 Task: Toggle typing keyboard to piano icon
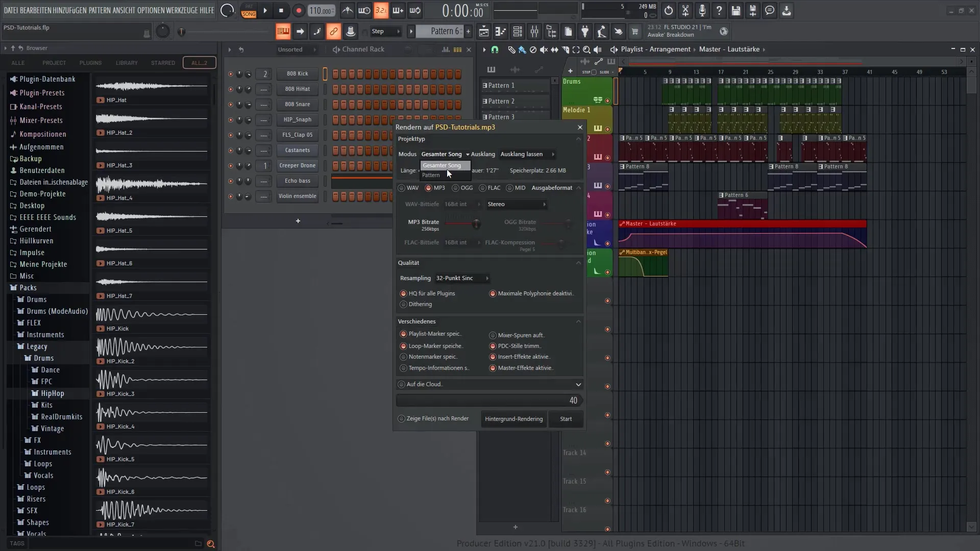283,32
